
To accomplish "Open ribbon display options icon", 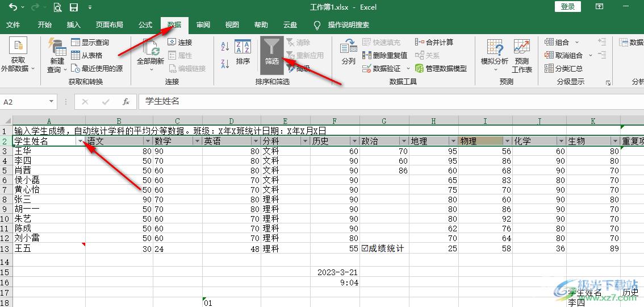I will tap(600, 7).
